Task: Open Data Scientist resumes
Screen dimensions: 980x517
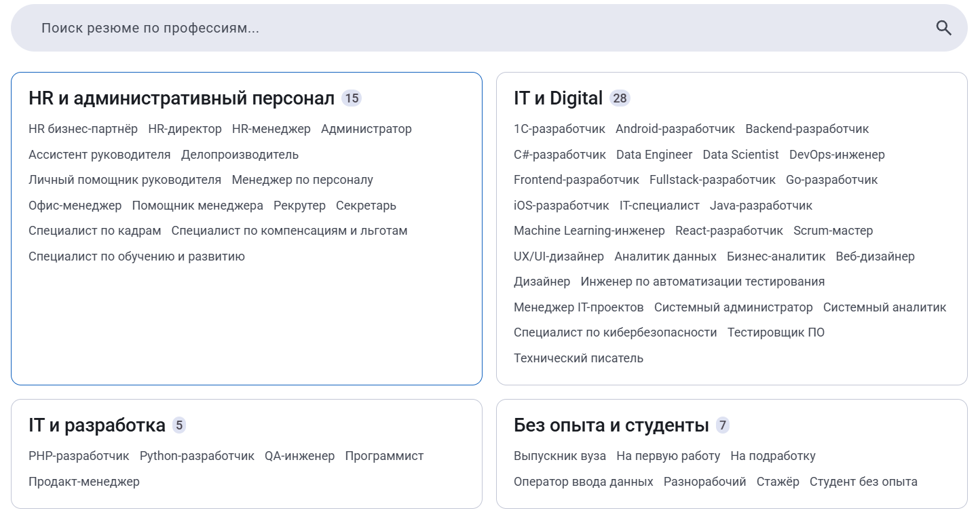Action: pyautogui.click(x=741, y=155)
